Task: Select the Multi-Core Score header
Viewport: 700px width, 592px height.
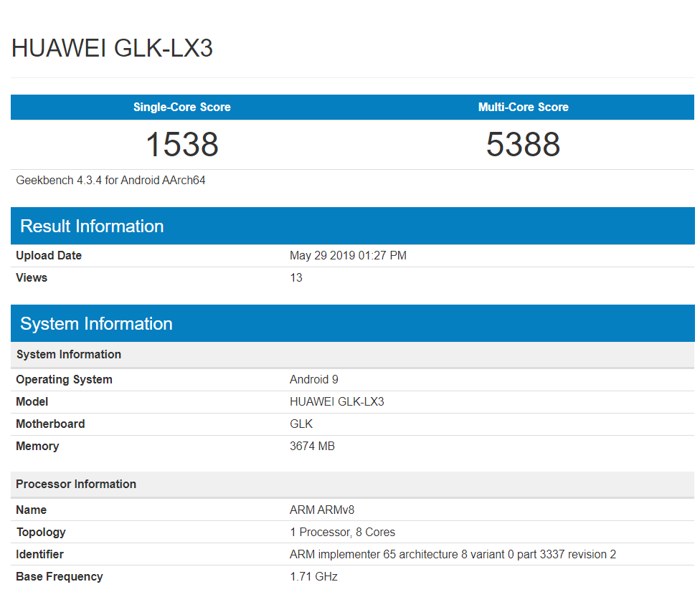Action: [523, 107]
